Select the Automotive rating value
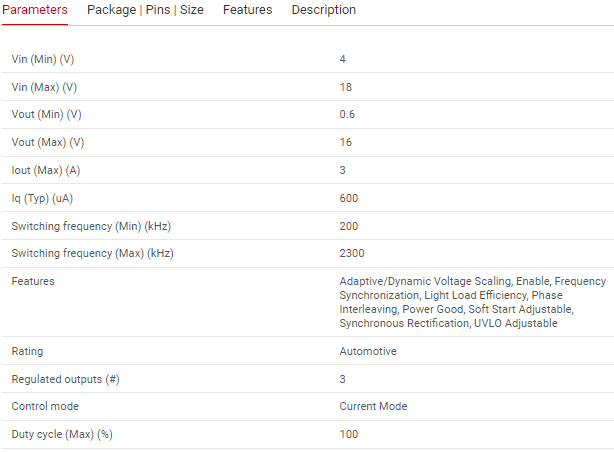 pos(368,351)
